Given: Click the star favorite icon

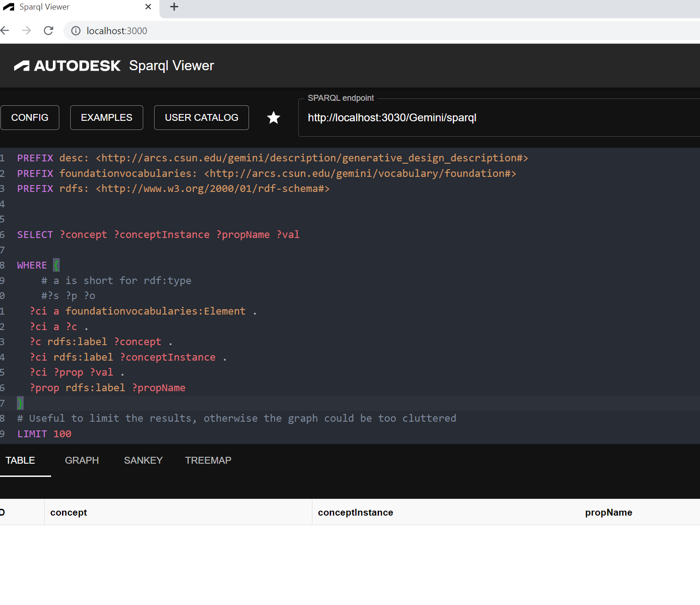Looking at the screenshot, I should pyautogui.click(x=274, y=118).
